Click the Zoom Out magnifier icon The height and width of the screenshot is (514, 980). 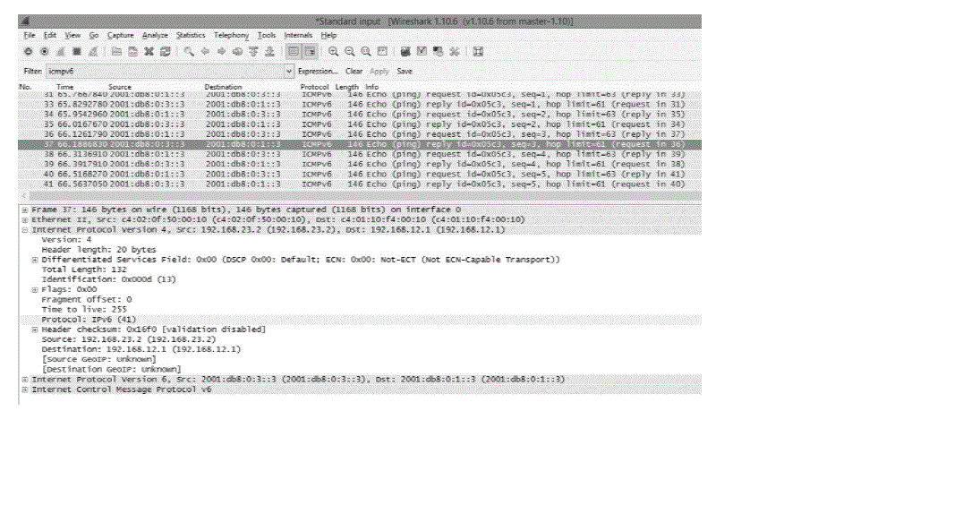tap(350, 52)
